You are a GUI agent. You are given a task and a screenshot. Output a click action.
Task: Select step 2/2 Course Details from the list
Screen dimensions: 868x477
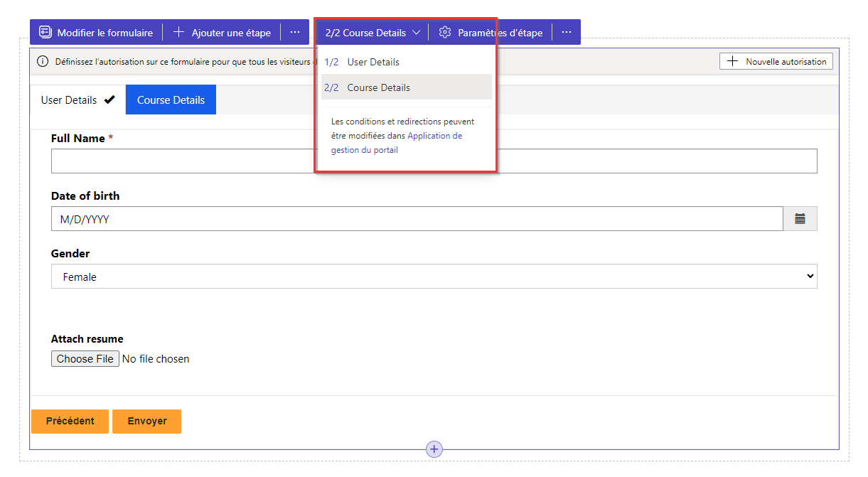406,87
